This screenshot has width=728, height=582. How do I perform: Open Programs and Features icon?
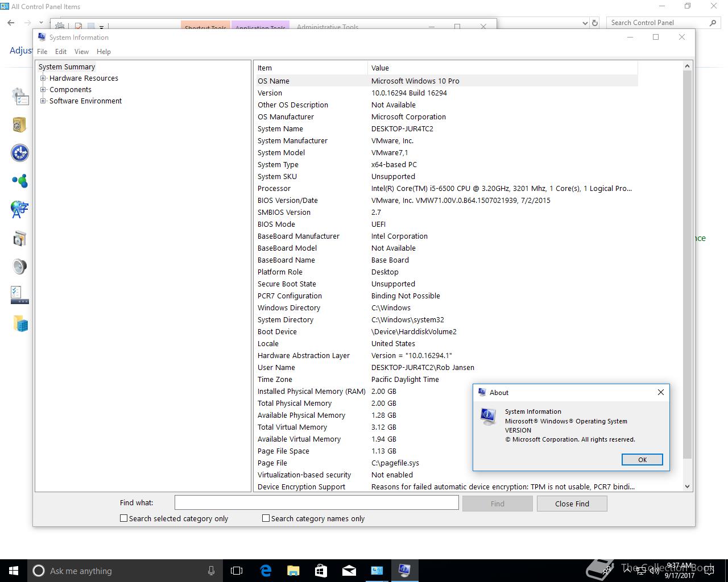pyautogui.click(x=20, y=239)
